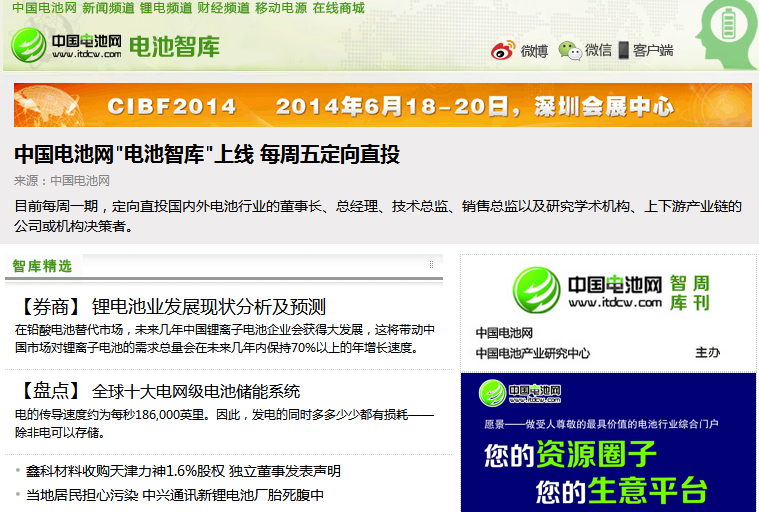Click the WeChat icon
759x512 pixels.
pos(569,50)
